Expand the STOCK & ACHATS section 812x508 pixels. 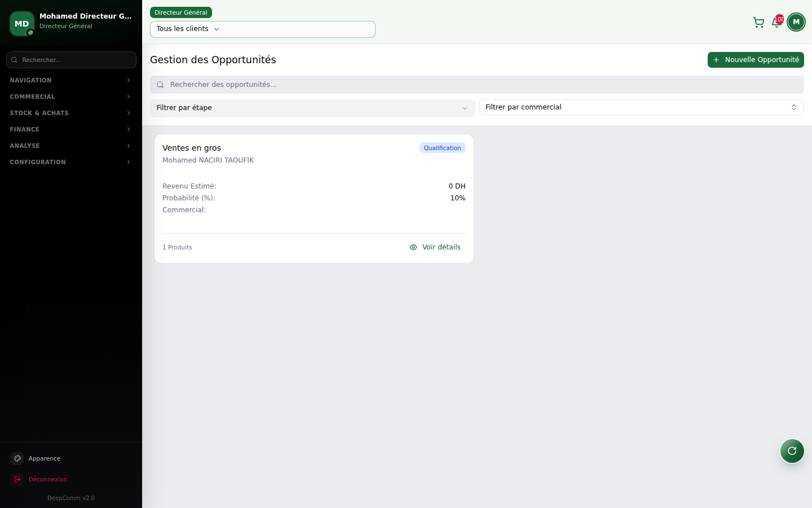71,113
